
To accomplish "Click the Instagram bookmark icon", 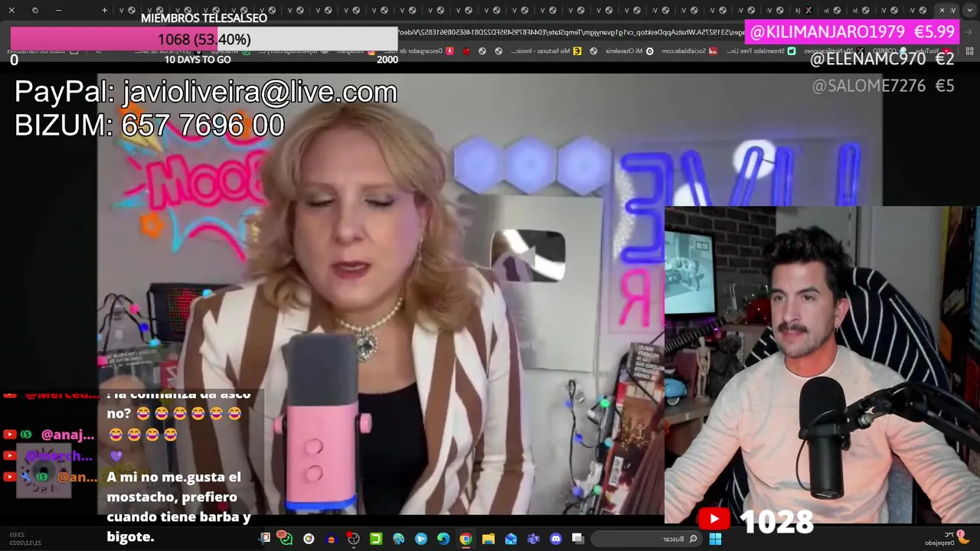I will point(371,51).
